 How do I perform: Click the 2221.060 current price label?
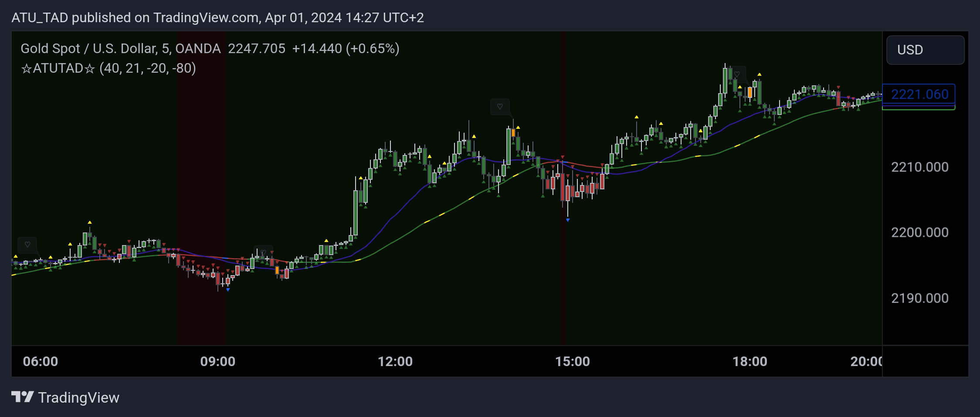pyautogui.click(x=919, y=94)
